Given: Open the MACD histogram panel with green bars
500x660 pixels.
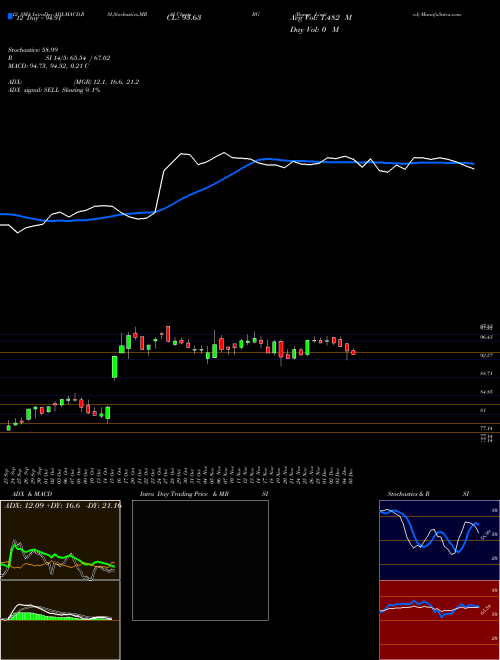Looking at the screenshot, I should 60,620.
